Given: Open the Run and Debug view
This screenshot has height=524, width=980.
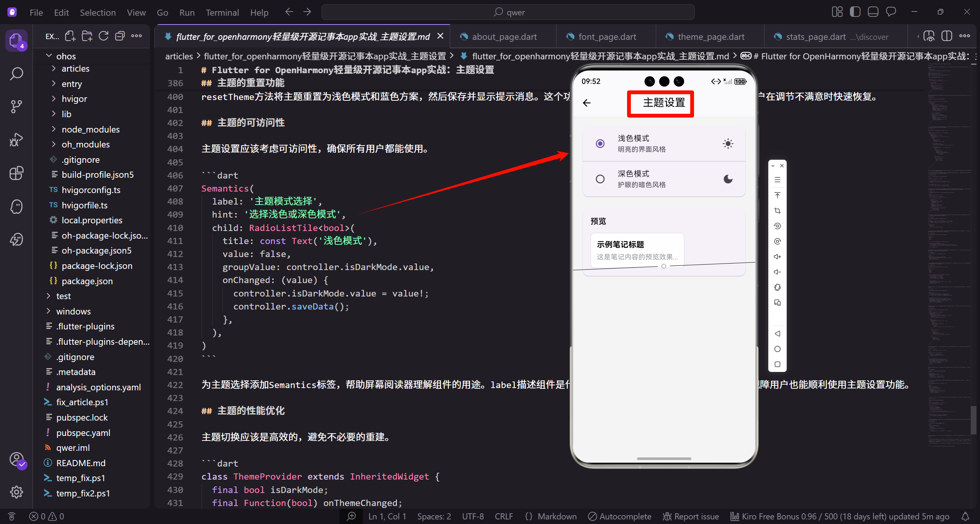Looking at the screenshot, I should coord(16,139).
